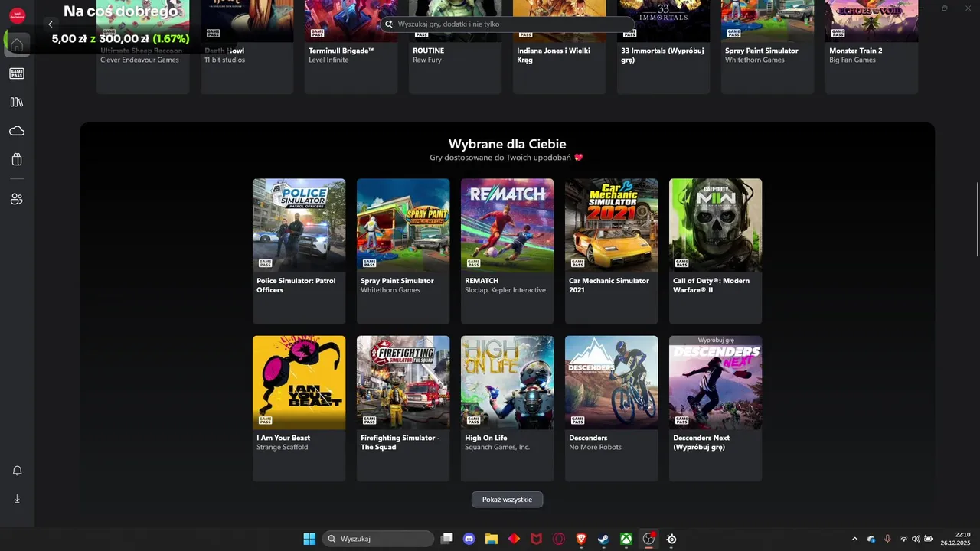Viewport: 980px width, 551px height.
Task: Open Spray Paint Simulator card in top row
Action: pyautogui.click(x=767, y=47)
